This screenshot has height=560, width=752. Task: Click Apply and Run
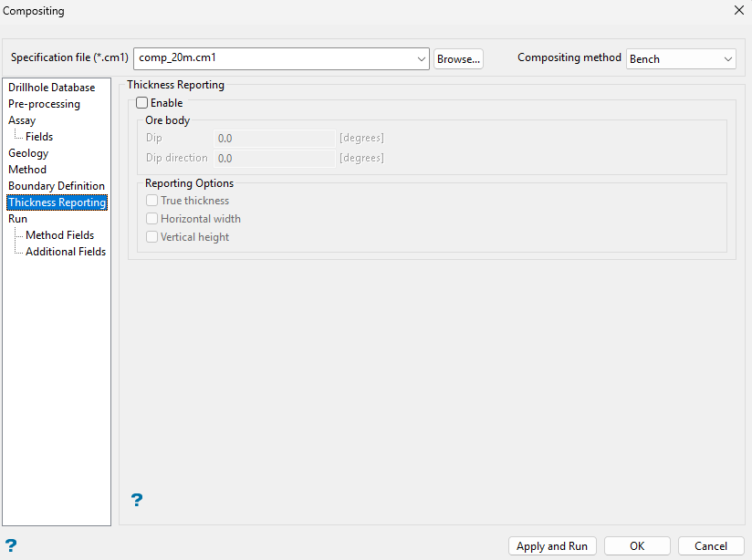click(552, 546)
